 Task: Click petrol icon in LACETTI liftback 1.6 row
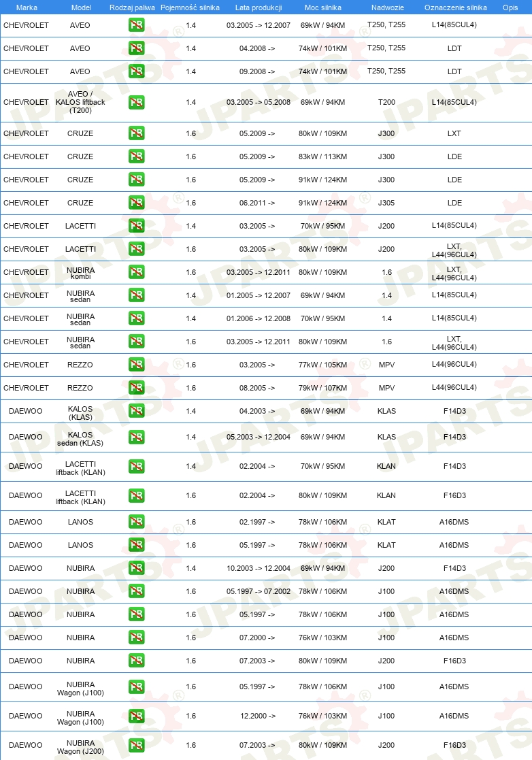[137, 495]
